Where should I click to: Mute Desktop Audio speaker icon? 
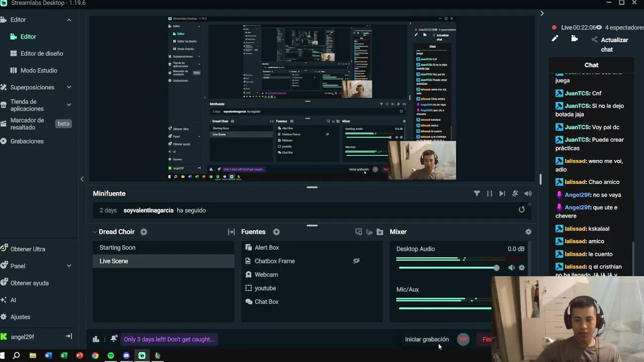click(x=511, y=268)
